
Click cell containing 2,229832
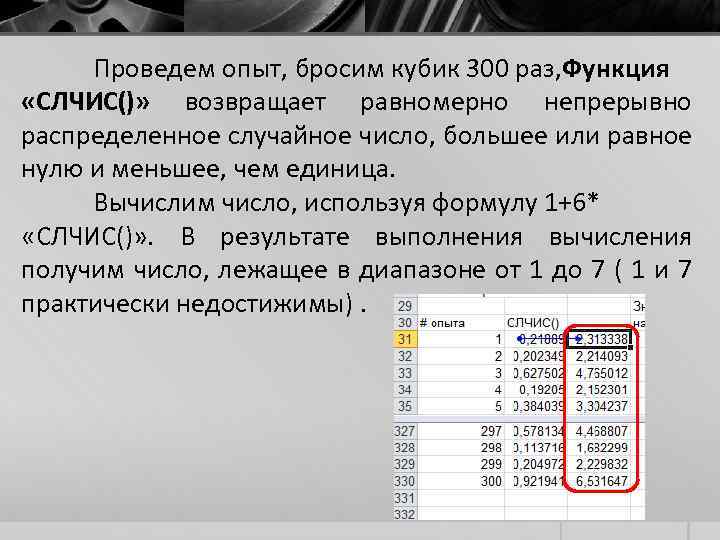600,464
